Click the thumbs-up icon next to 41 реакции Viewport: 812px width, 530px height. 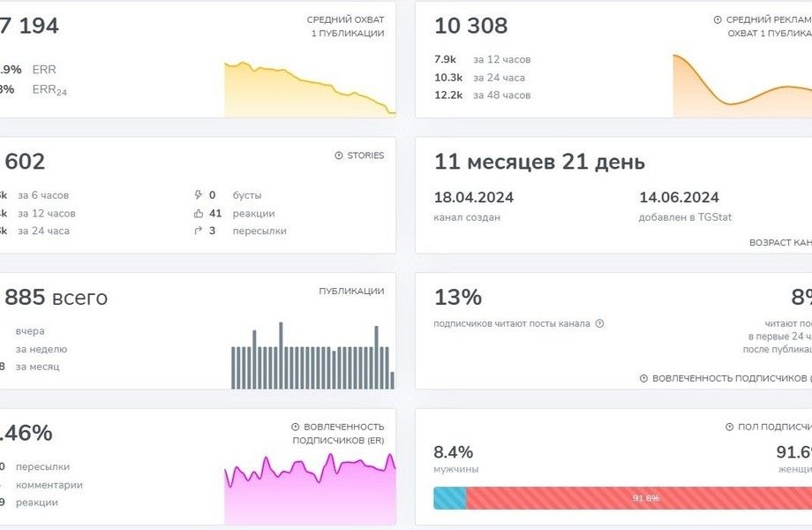[x=199, y=213]
